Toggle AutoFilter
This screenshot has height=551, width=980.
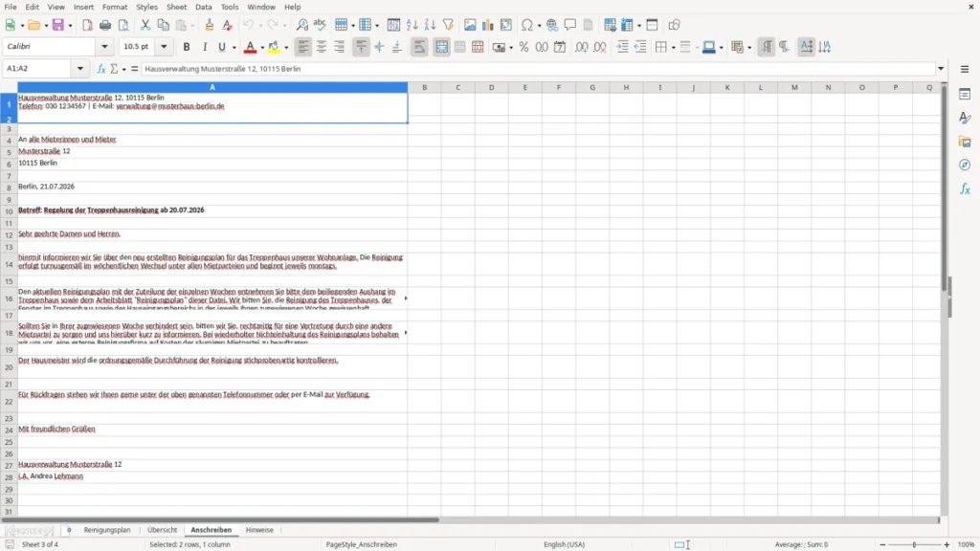pyautogui.click(x=448, y=25)
